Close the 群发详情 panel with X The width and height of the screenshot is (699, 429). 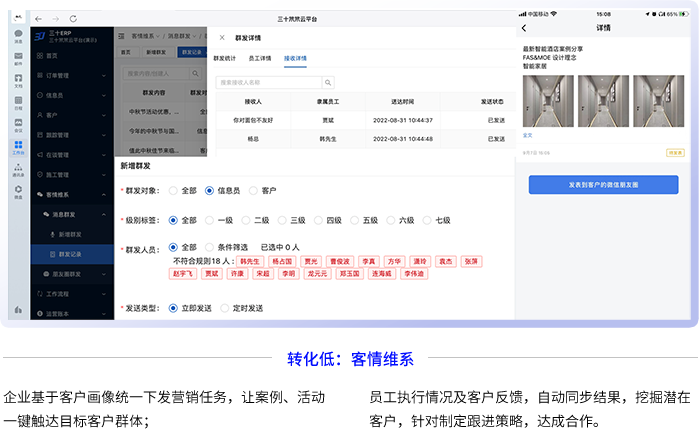click(221, 38)
